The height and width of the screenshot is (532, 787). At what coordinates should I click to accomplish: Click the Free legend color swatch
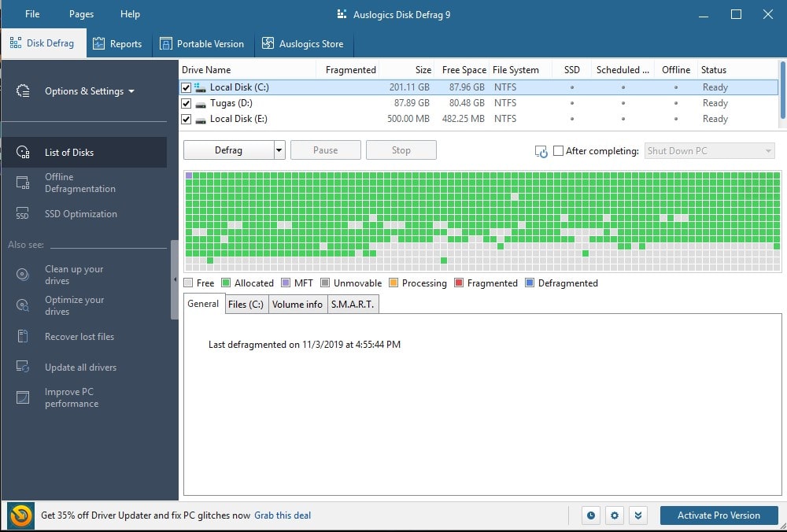click(x=188, y=283)
